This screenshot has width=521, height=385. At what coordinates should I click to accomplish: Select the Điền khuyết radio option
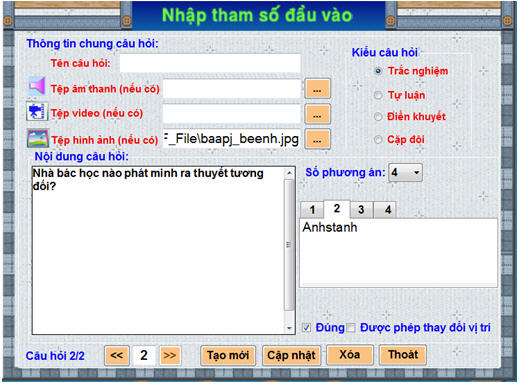[378, 117]
